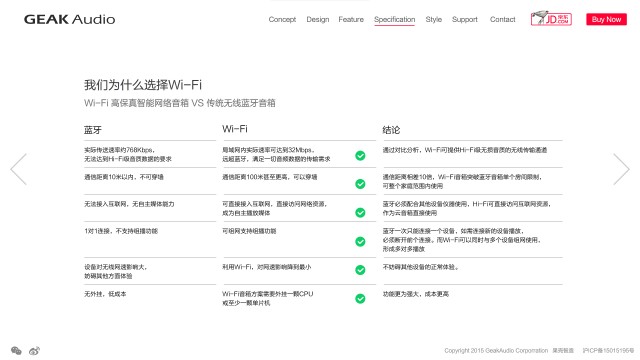
Task: Open the Design nav item
Action: (x=318, y=19)
